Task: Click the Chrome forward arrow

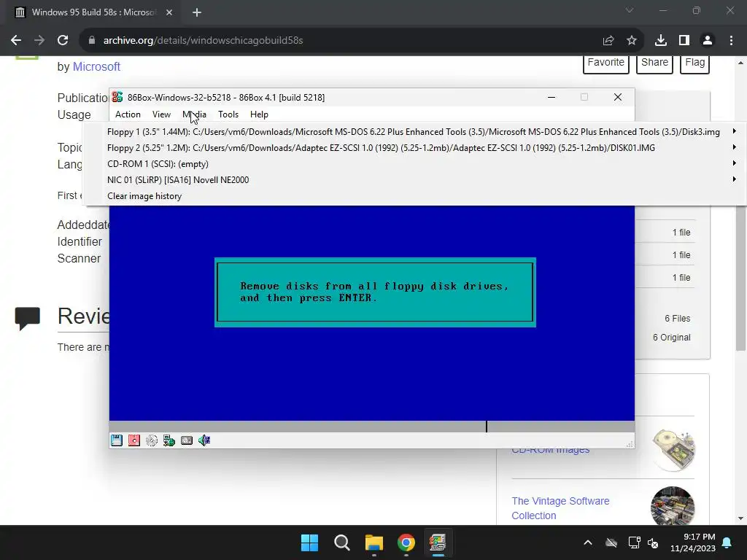Action: tap(39, 41)
